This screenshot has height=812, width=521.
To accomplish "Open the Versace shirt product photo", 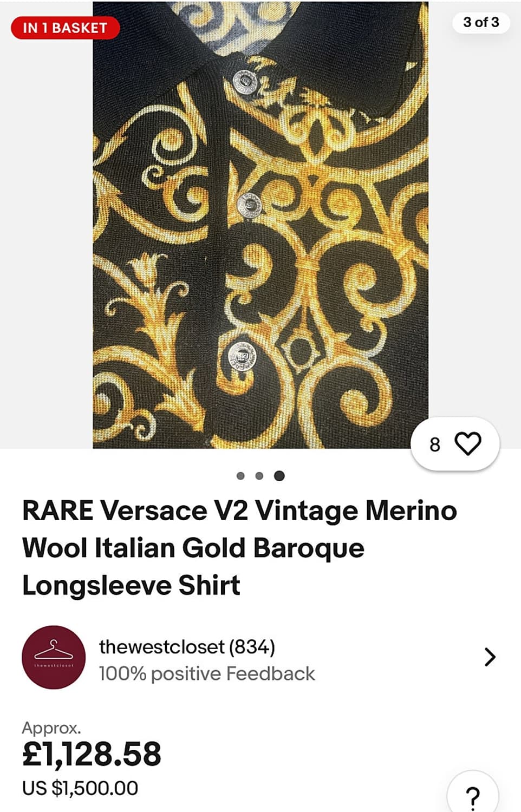I will pyautogui.click(x=260, y=225).
